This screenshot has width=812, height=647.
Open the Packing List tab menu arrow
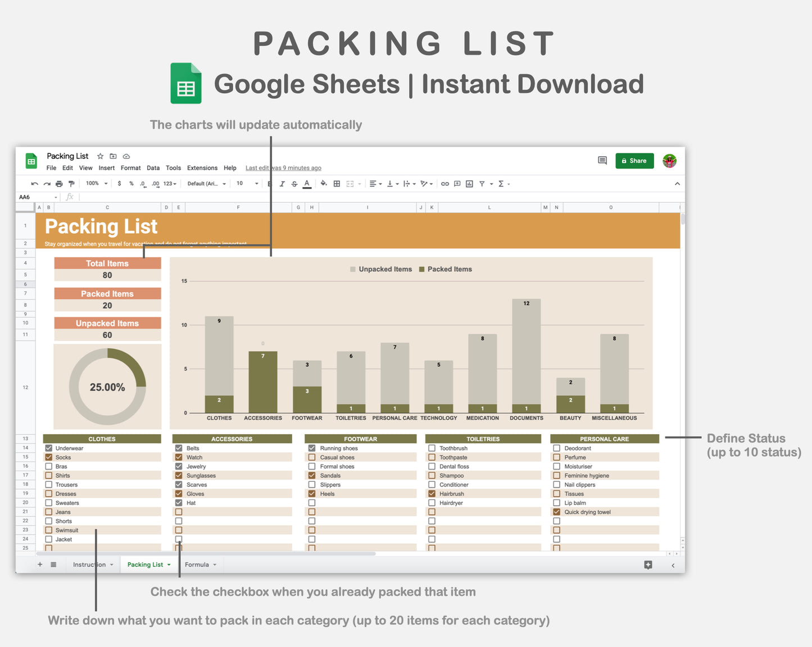[x=170, y=564]
